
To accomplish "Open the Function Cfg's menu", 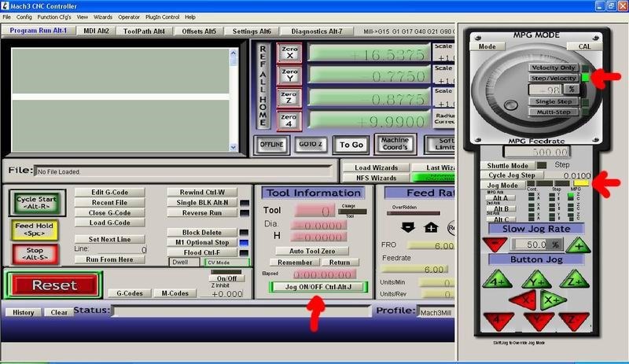I will tap(54, 17).
